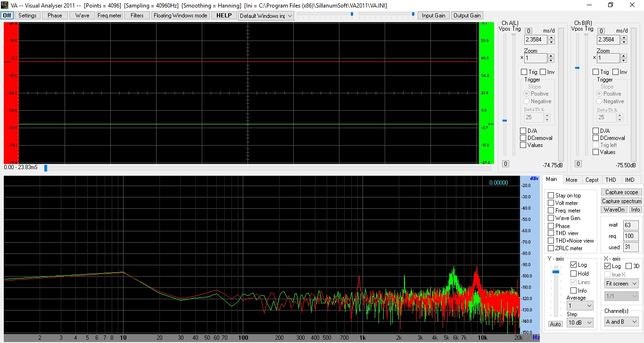Open the Wave generator toolbar button
The image size is (644, 343).
tap(82, 16)
